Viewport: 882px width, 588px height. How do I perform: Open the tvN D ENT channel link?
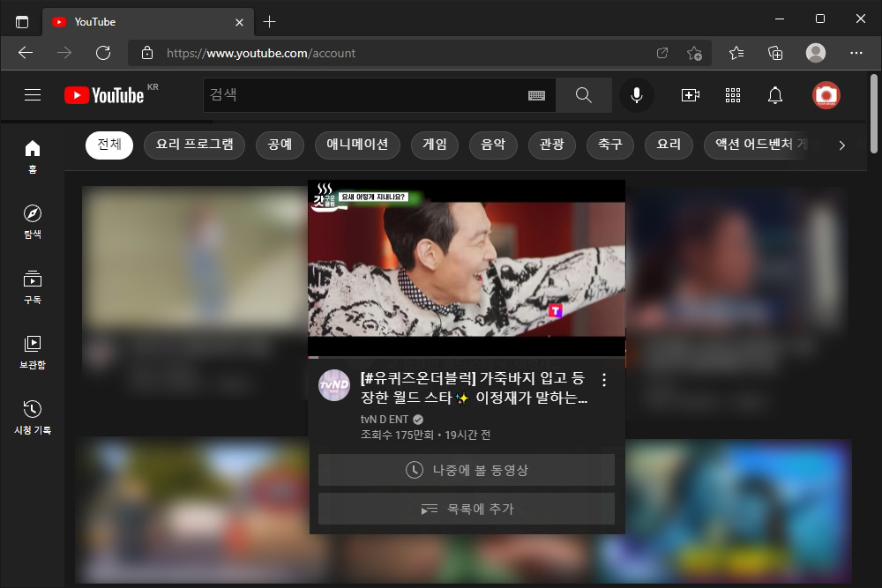pos(385,420)
